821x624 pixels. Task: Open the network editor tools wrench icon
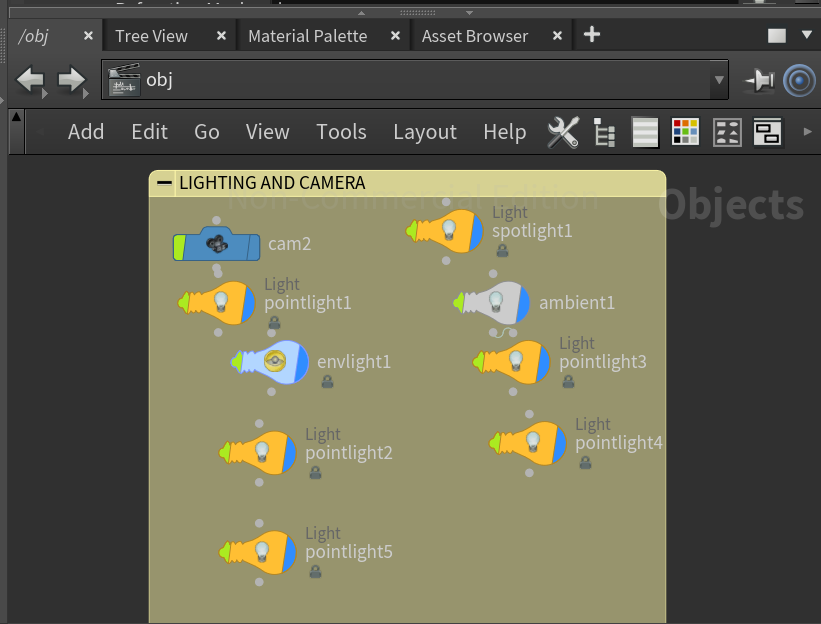(x=563, y=132)
